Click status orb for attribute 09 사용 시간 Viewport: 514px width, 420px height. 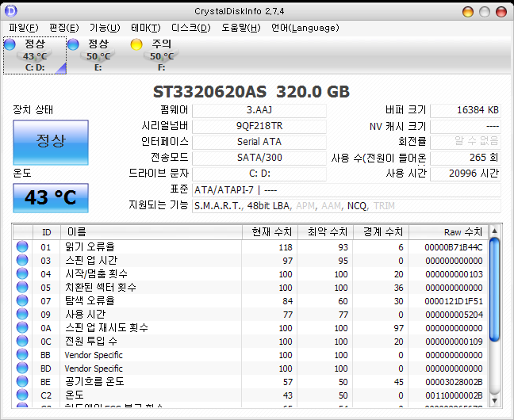tap(22, 314)
